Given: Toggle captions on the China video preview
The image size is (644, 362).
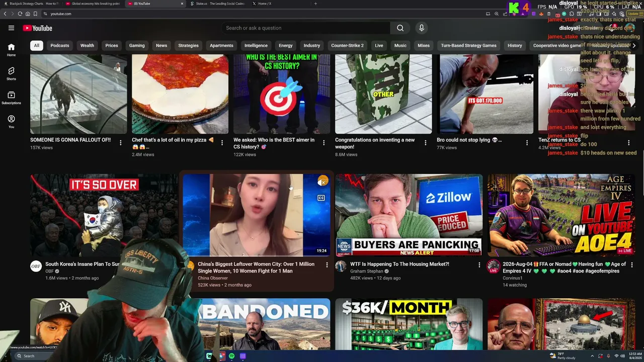Looking at the screenshot, I should click(321, 198).
